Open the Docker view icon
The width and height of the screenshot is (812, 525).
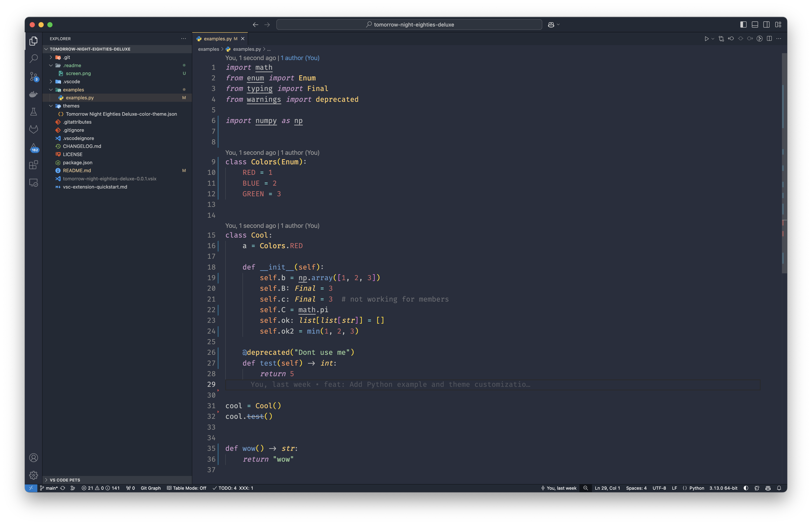tap(33, 94)
